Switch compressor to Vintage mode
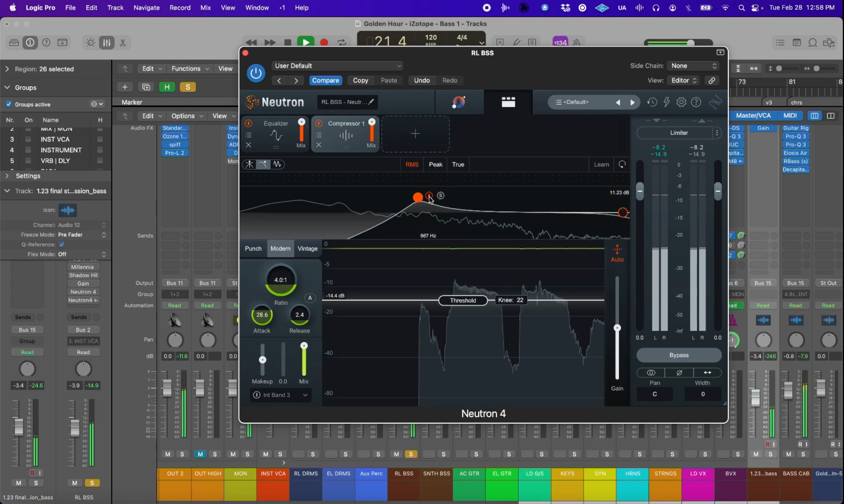The width and height of the screenshot is (844, 504). tap(307, 248)
